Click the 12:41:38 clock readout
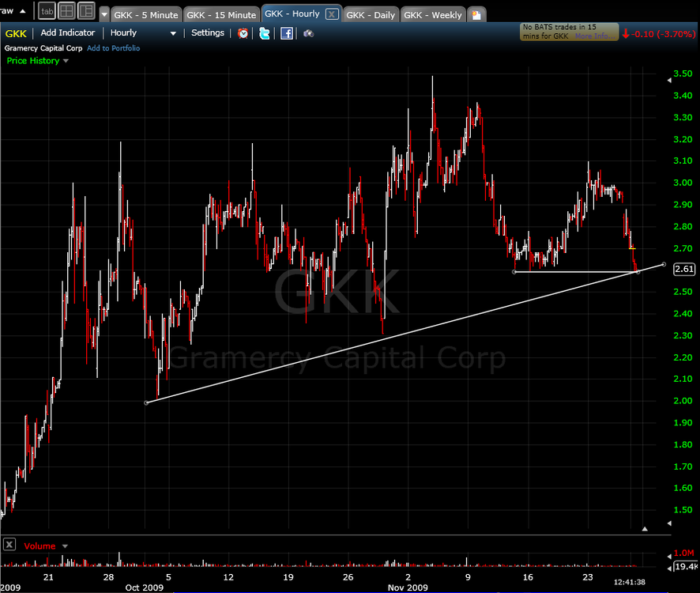Viewport: 700px width, 593px height. (x=630, y=582)
